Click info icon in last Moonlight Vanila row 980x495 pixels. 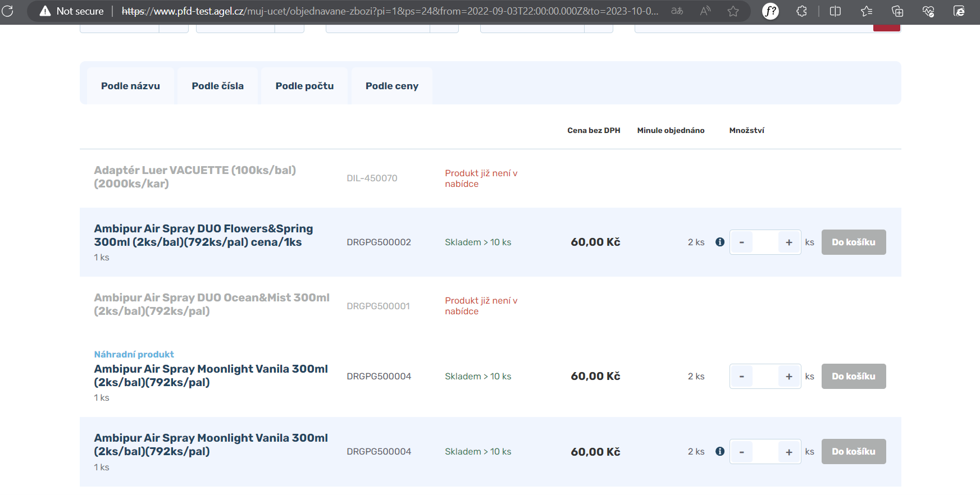pyautogui.click(x=719, y=451)
